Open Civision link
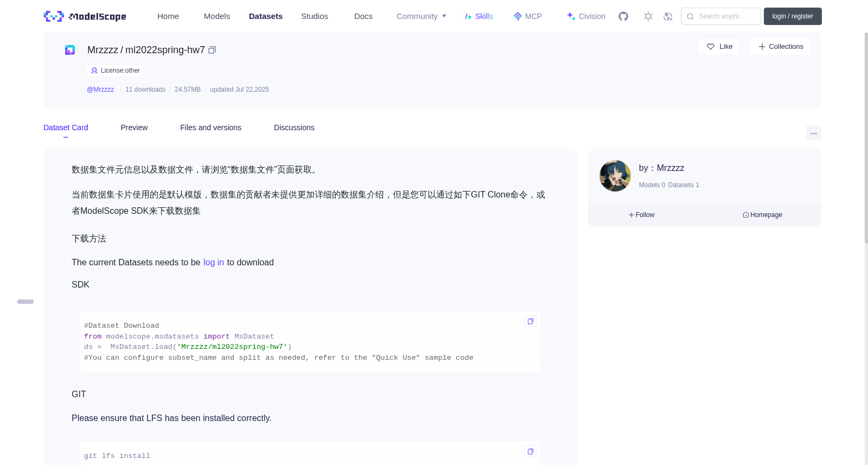Screen dimensions: 868x465 [x=586, y=16]
